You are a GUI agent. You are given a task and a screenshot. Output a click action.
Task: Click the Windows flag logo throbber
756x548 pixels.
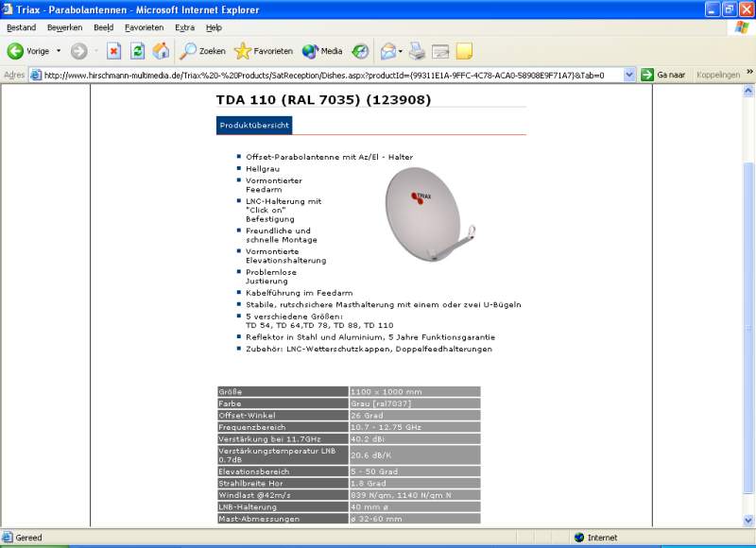pos(742,27)
